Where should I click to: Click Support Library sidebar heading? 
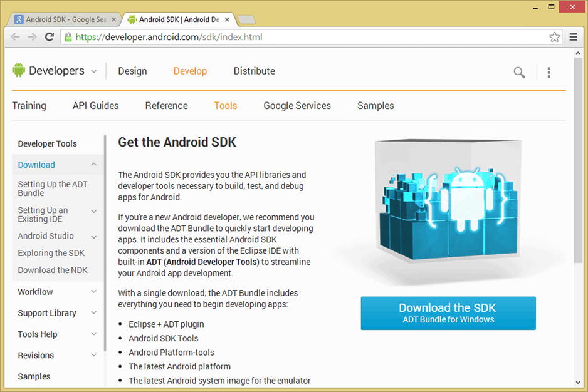[47, 313]
